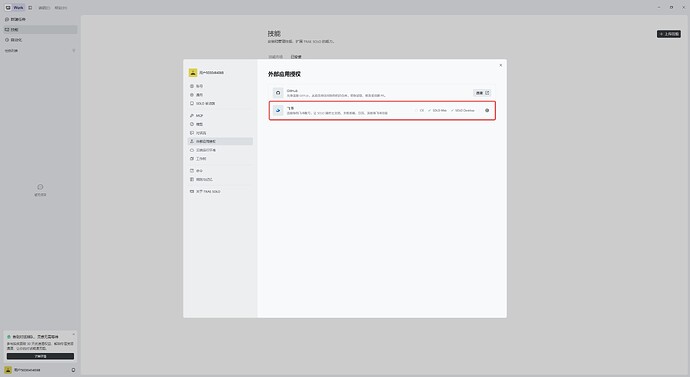Screen dimensions: 690x377
Task: Click the user avatar in settings dialog
Action: 193,73
